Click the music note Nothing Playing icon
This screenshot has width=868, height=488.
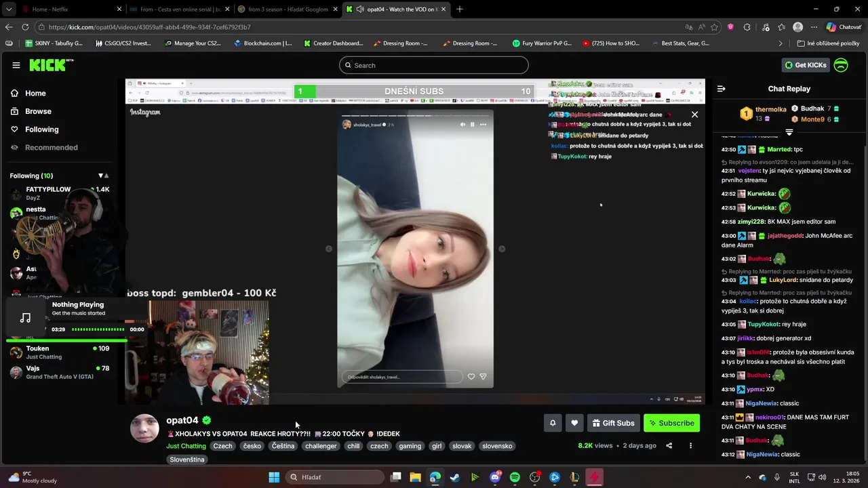point(25,318)
